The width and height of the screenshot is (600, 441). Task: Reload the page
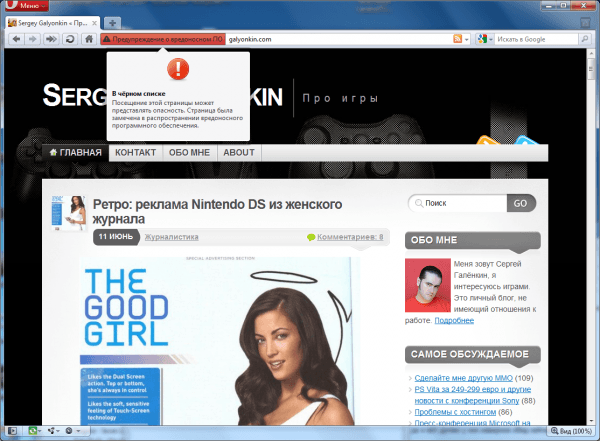[70, 39]
